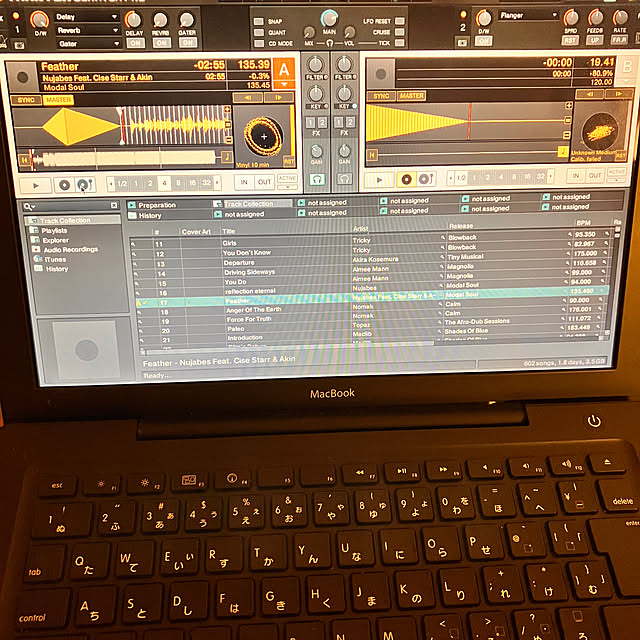
Task: Adjust channel A FILTER knob
Action: pos(315,64)
